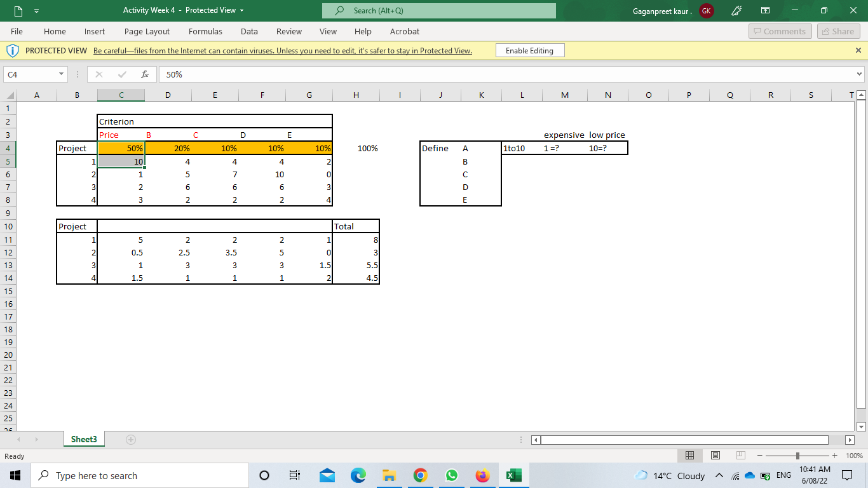Click the Search box in title bar

439,11
